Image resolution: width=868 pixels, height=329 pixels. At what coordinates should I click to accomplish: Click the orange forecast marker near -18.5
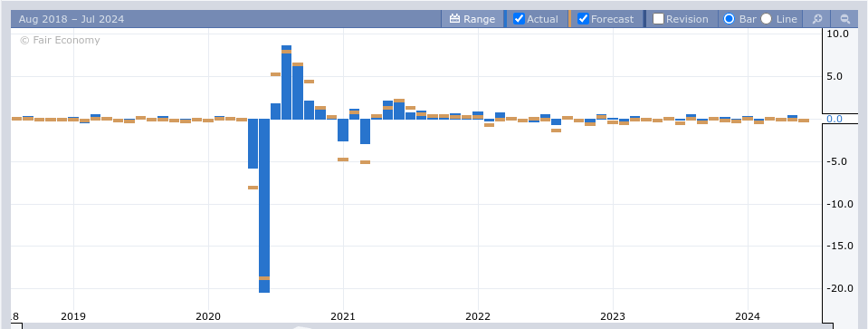(264, 278)
